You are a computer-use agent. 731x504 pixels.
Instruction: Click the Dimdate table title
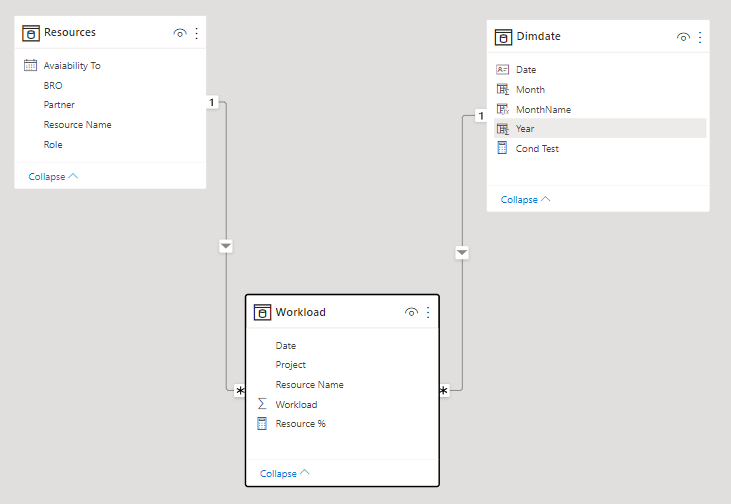tap(538, 36)
